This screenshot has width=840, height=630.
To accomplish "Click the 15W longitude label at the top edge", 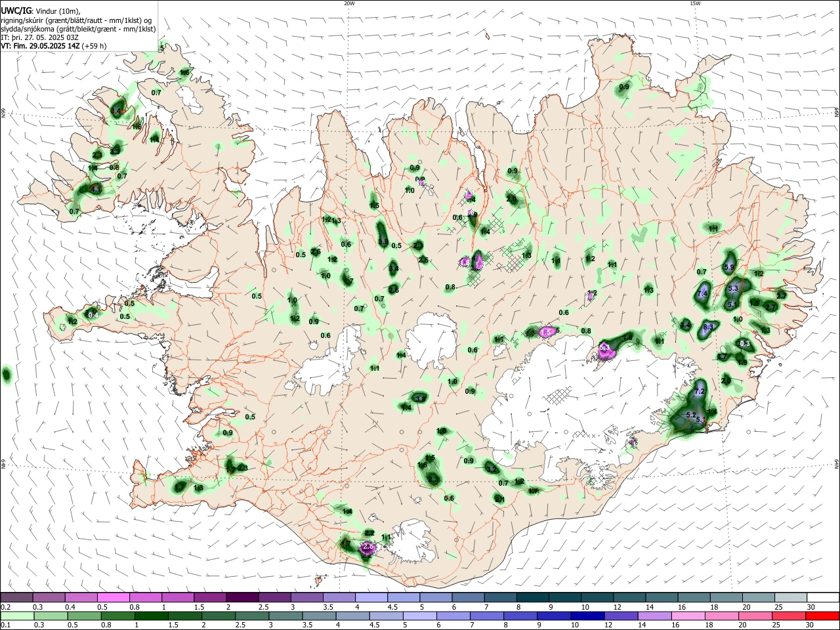I will pos(695,3).
